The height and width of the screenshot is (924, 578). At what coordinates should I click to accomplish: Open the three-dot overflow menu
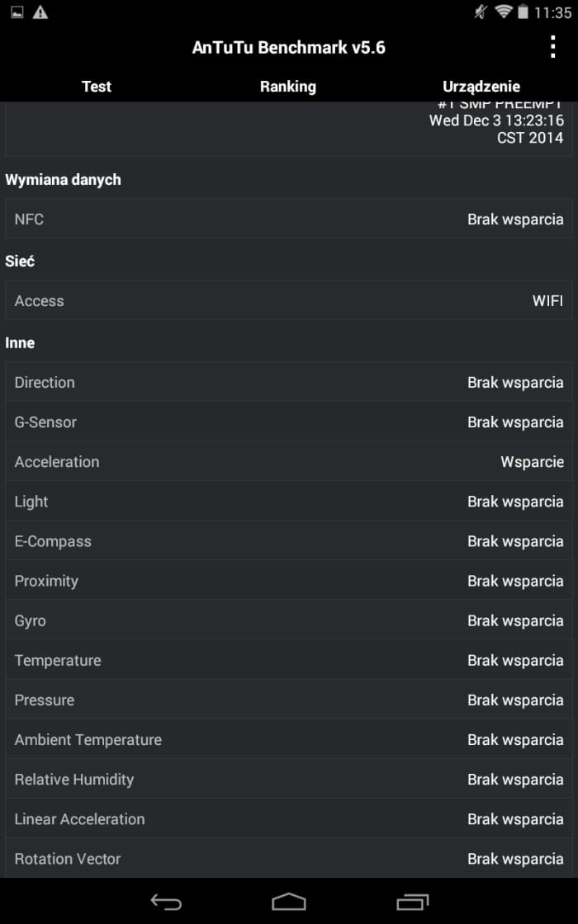[x=552, y=47]
